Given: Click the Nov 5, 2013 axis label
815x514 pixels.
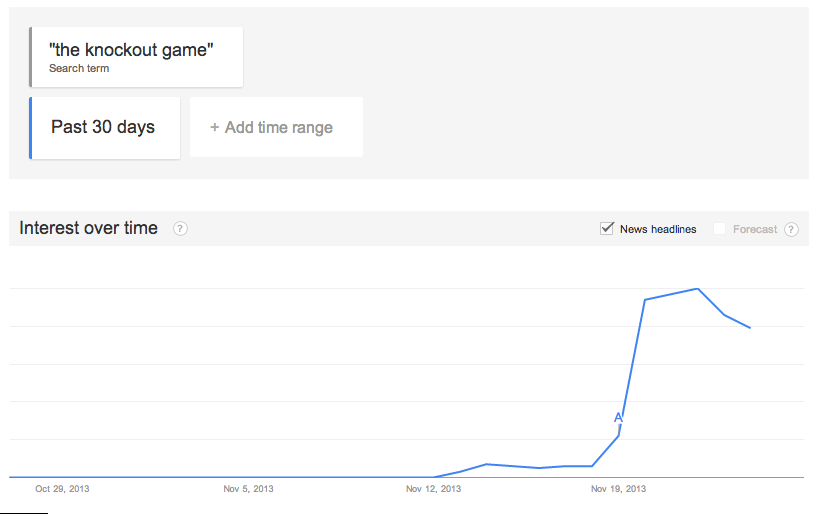Looking at the screenshot, I should [x=248, y=489].
